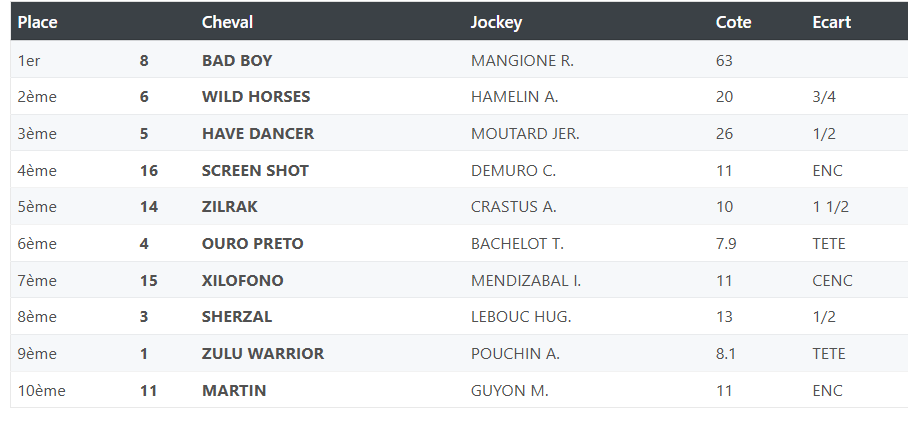Screen dimensions: 908x434
Task: Click the Ecart column header
Action: pos(832,23)
